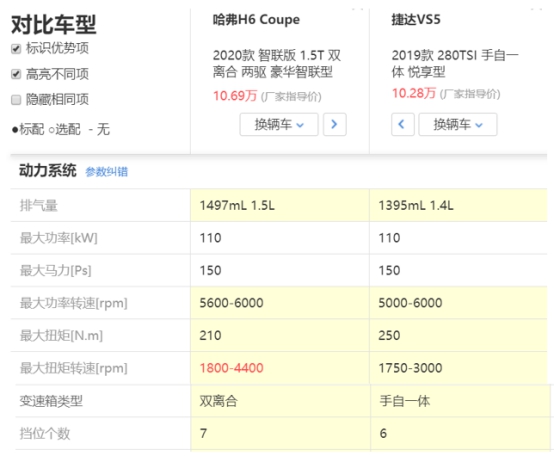Click the right arrow next to 哈弗H6 Coupe
554x456 pixels.
pos(334,124)
